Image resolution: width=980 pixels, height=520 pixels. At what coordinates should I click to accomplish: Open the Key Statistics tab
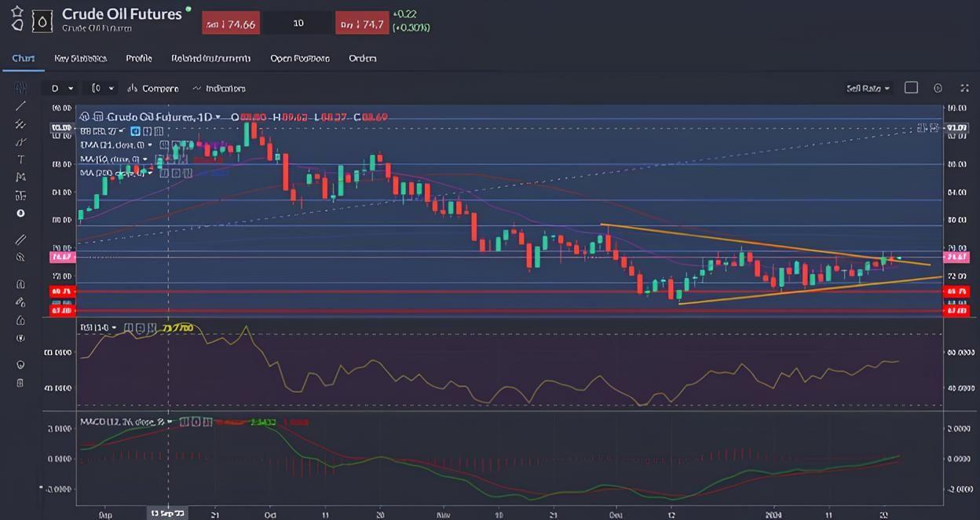80,58
